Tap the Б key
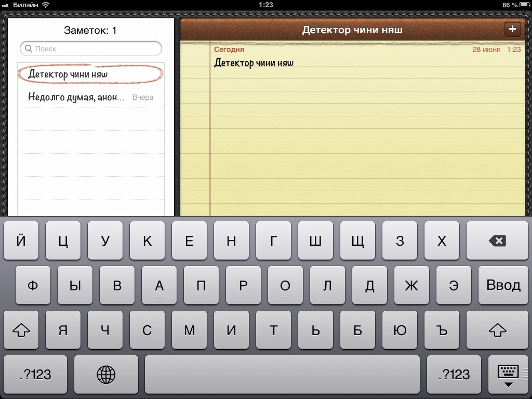532x399 pixels. pyautogui.click(x=357, y=330)
